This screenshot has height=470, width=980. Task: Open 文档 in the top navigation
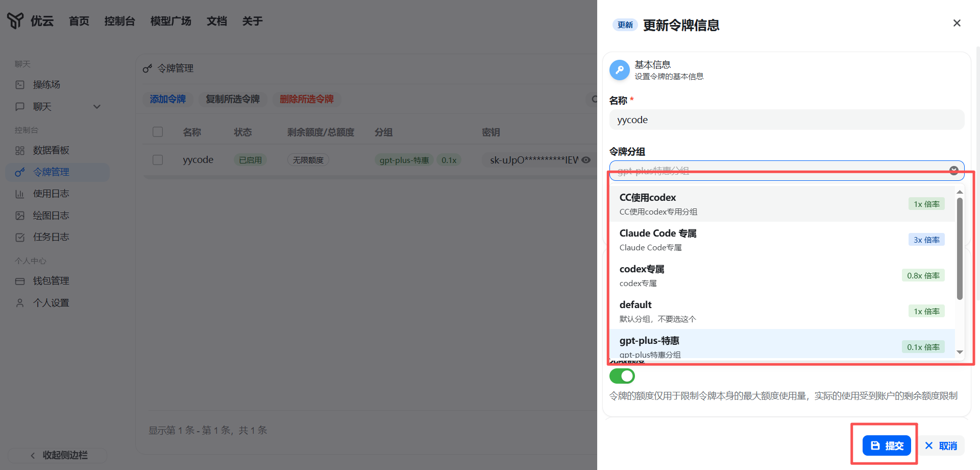pos(217,21)
